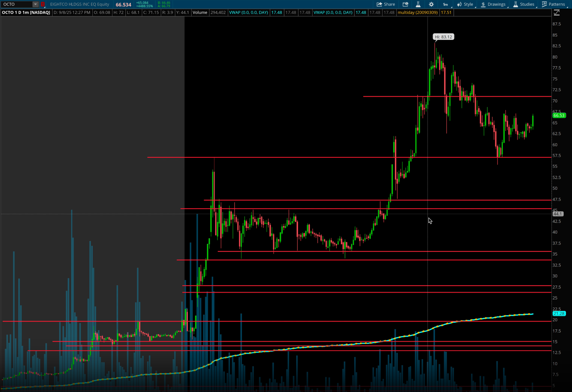Click the Hi: 83.12 price bubble
The height and width of the screenshot is (392, 572).
pyautogui.click(x=443, y=37)
